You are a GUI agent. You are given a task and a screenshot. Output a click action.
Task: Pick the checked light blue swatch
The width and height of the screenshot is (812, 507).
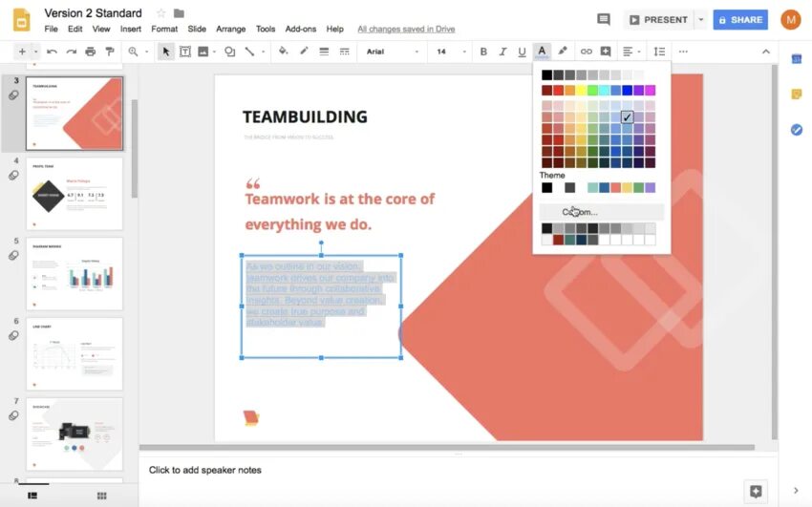(627, 116)
